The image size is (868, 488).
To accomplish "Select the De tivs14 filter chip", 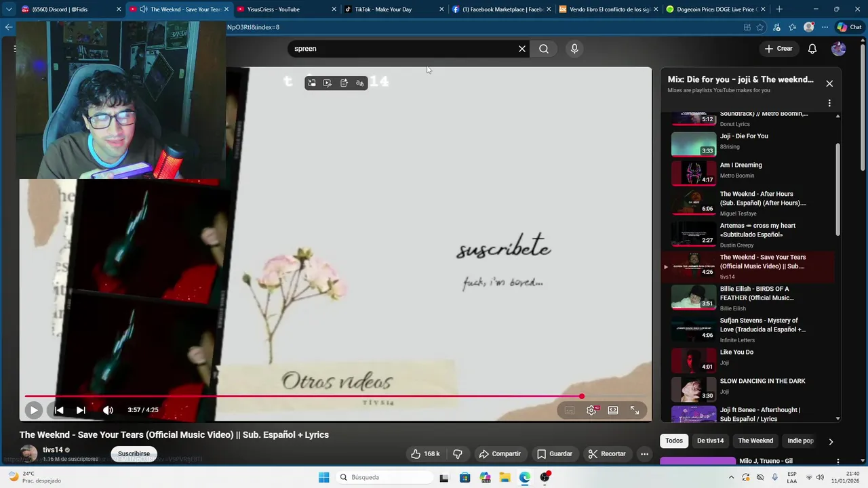I will tap(710, 441).
